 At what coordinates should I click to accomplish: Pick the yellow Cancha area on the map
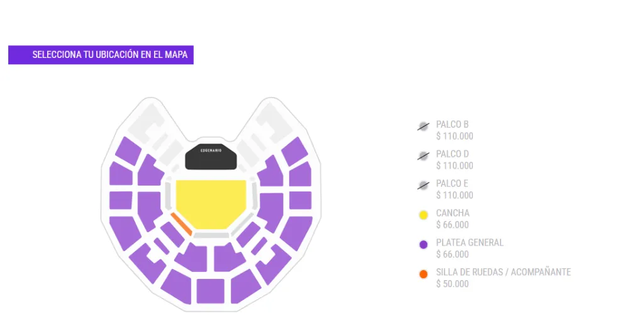coord(211,203)
